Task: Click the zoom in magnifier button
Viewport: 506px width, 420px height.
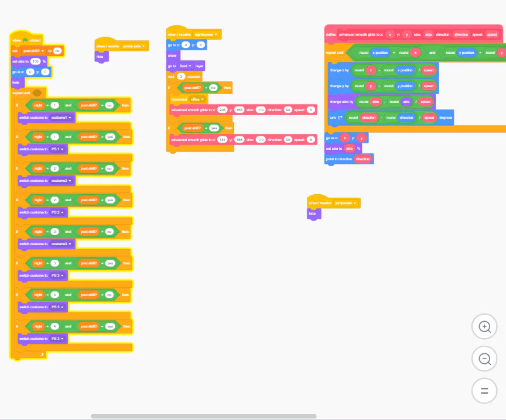Action: point(484,326)
